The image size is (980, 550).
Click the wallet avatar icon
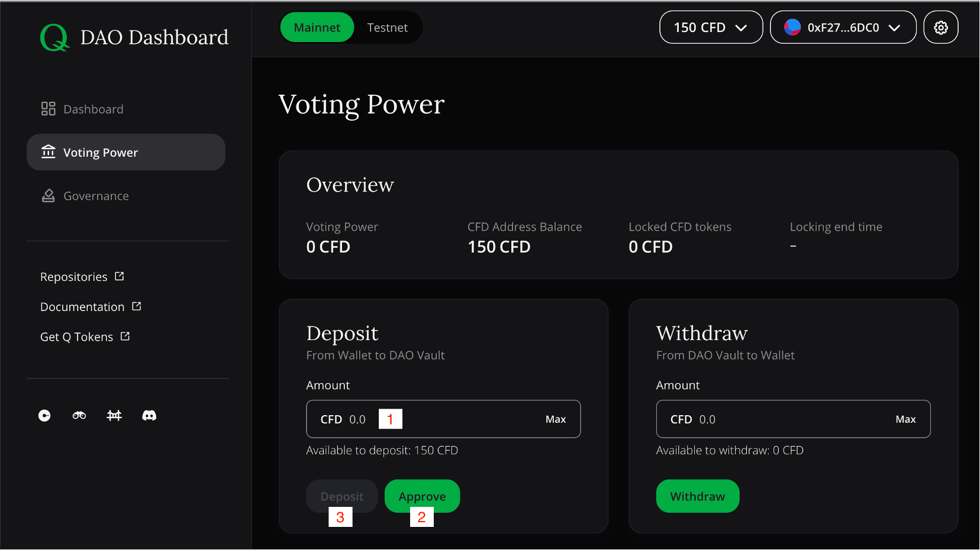(792, 27)
